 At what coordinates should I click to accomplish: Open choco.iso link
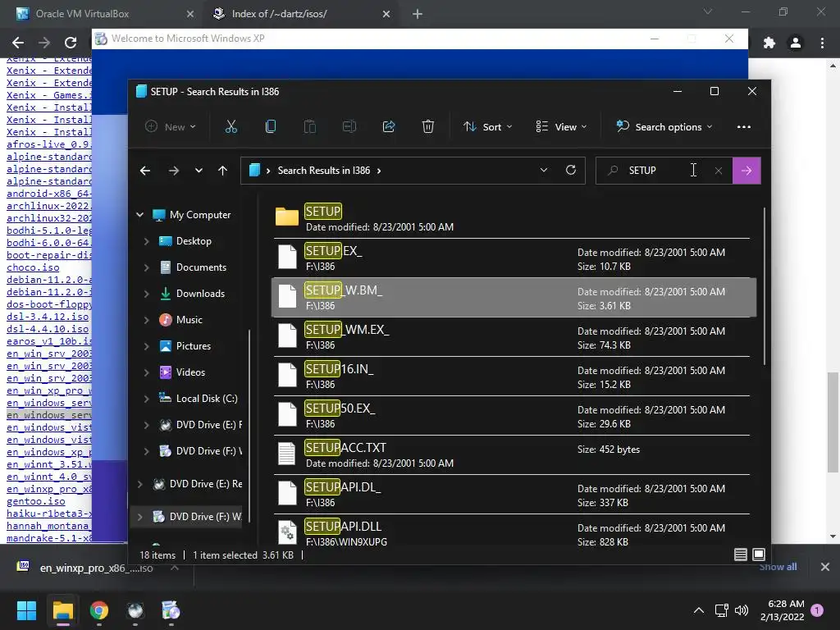click(33, 267)
